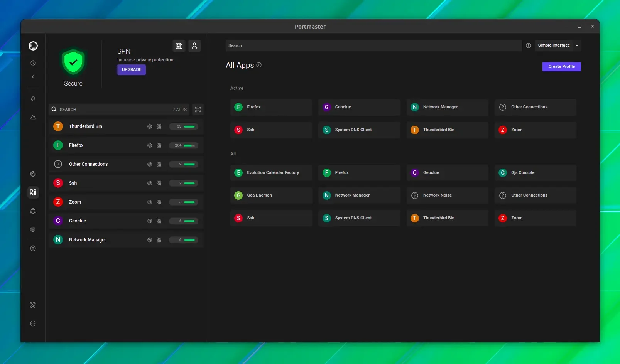The height and width of the screenshot is (364, 620).
Task: Open Firefox row network monitor radar icon
Action: click(150, 145)
